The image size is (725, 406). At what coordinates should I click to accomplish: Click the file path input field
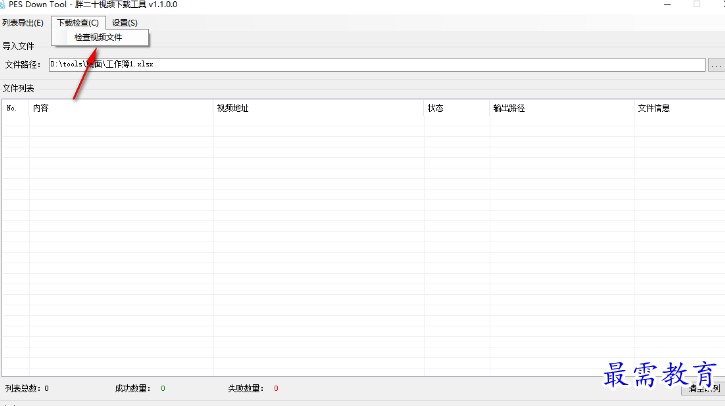click(377, 65)
